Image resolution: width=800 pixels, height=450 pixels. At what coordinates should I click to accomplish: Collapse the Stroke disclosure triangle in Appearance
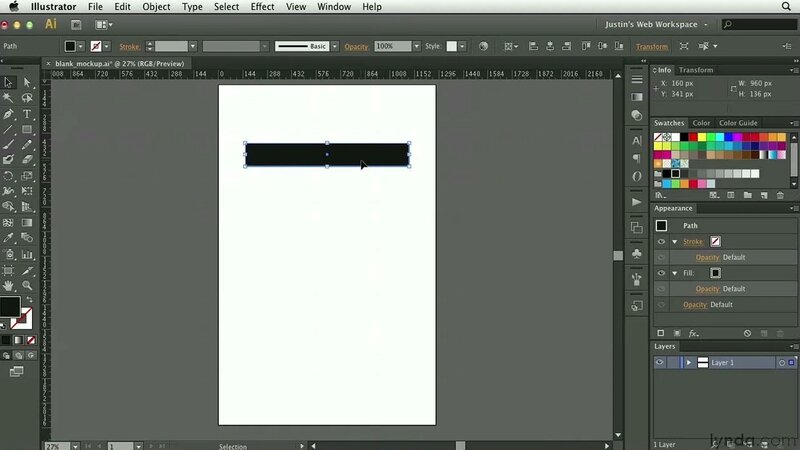click(x=675, y=242)
